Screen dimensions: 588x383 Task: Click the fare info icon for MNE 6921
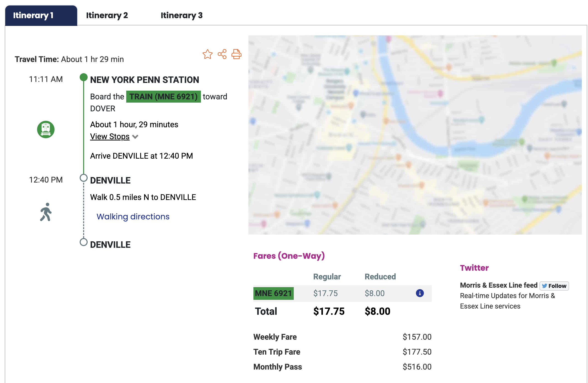420,293
